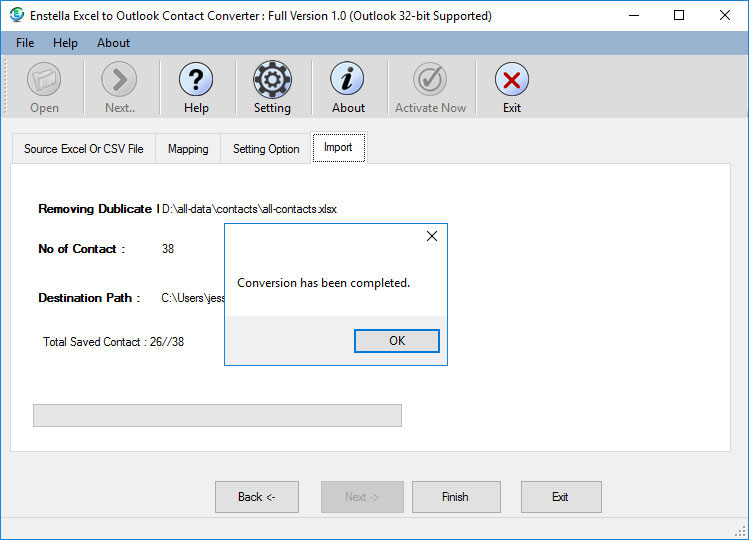
Task: Open the Help menu
Action: click(65, 43)
